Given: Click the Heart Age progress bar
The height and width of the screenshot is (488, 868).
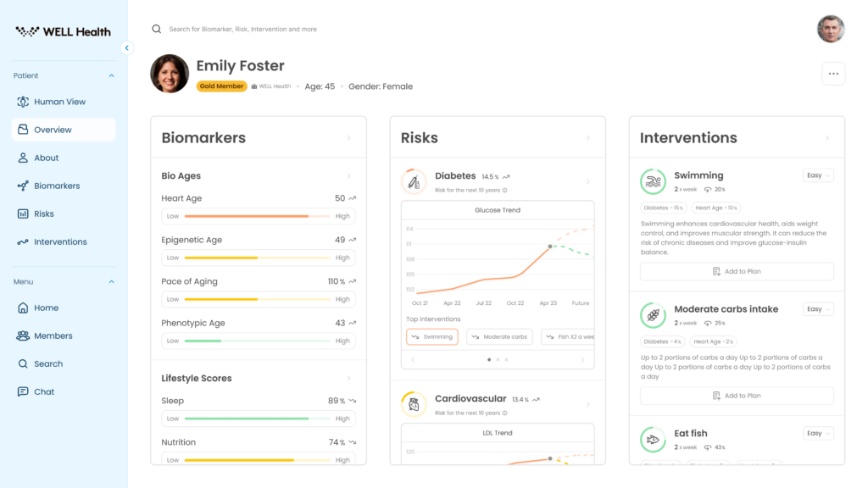Looking at the screenshot, I should coord(259,216).
